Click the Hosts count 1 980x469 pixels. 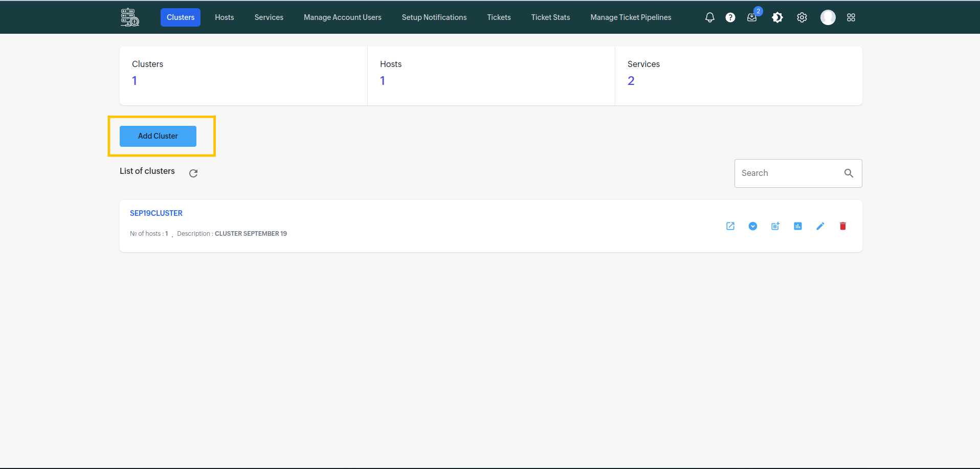[383, 81]
